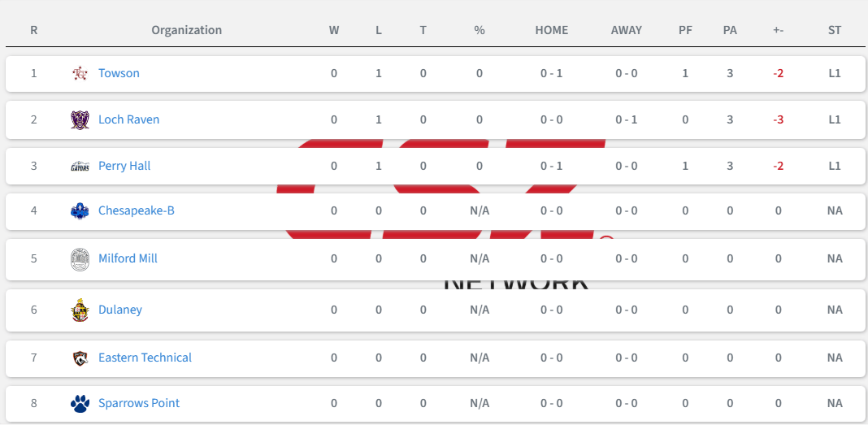Click the Organization column header

point(187,30)
